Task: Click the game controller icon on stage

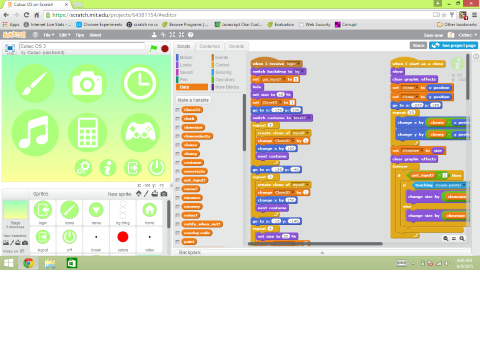Action: tap(140, 132)
